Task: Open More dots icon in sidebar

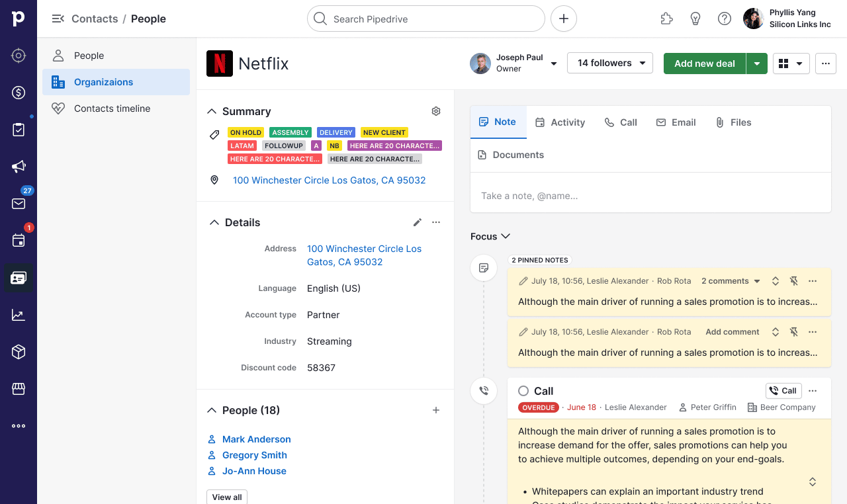Action: [x=19, y=426]
